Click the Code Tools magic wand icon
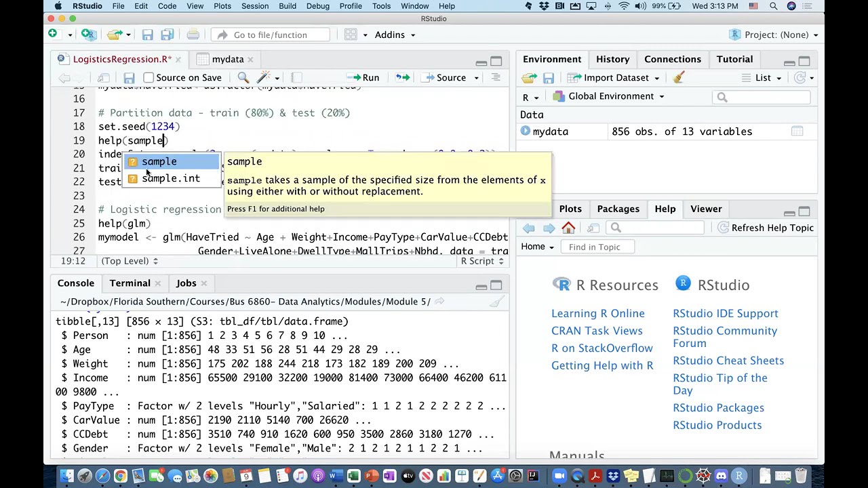 [264, 78]
